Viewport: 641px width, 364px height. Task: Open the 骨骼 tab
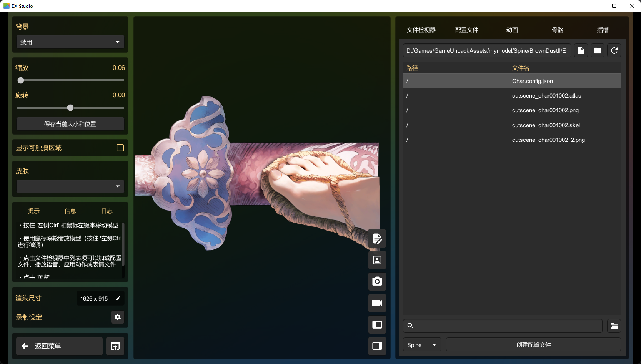coord(558,30)
